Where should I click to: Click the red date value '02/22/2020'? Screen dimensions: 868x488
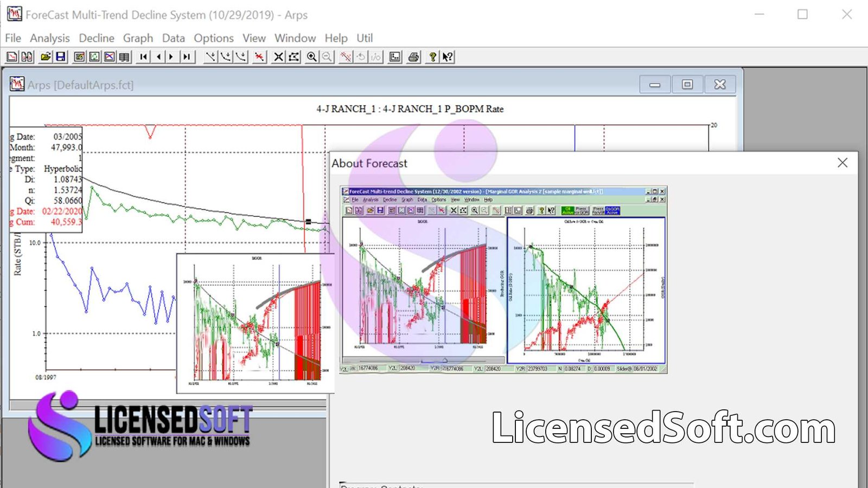(x=62, y=211)
